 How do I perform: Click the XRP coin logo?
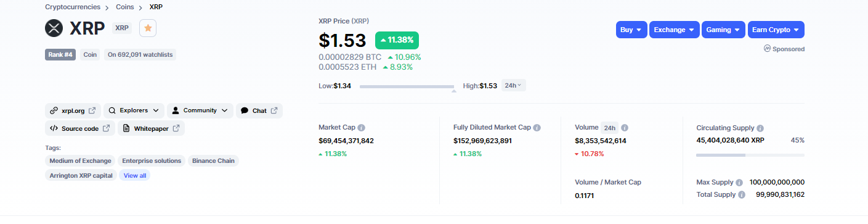point(54,28)
